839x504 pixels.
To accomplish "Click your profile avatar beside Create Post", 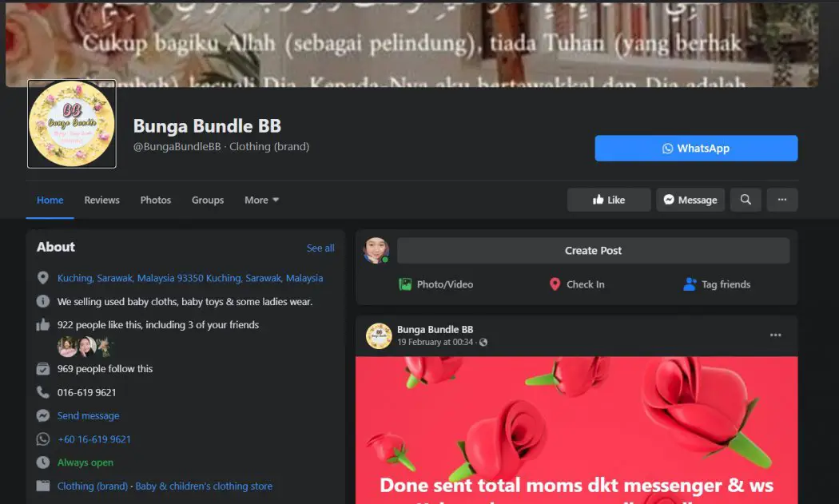I will click(376, 250).
